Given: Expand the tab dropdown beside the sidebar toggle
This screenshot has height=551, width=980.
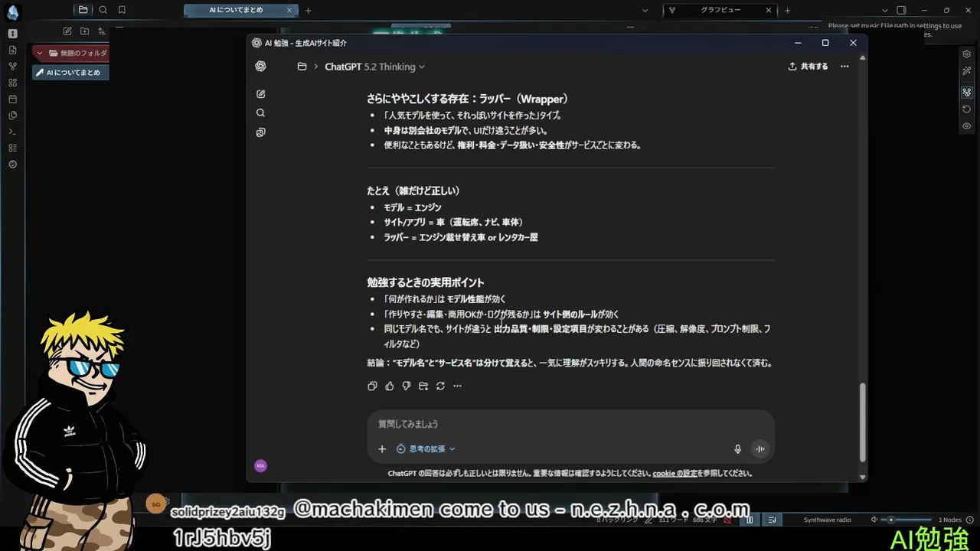Looking at the screenshot, I should click(884, 10).
